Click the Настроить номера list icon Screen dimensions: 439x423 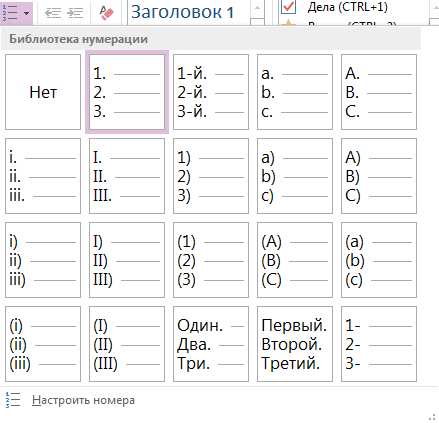[x=13, y=400]
